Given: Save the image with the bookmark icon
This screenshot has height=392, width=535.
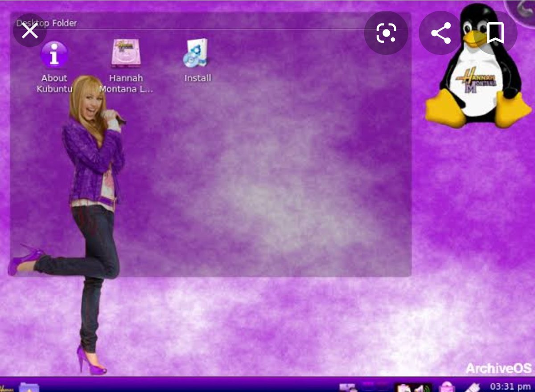Looking at the screenshot, I should 495,33.
